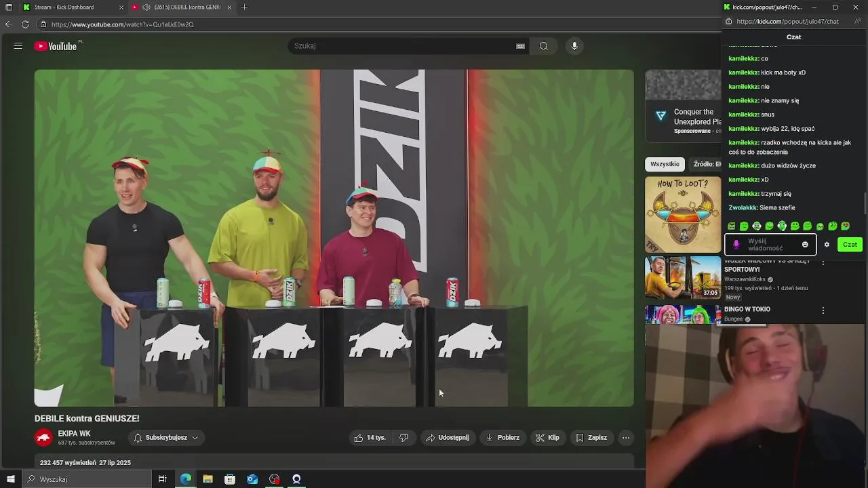Image resolution: width=868 pixels, height=488 pixels.
Task: Click taskbar Wyszukaj search box
Action: (87, 479)
